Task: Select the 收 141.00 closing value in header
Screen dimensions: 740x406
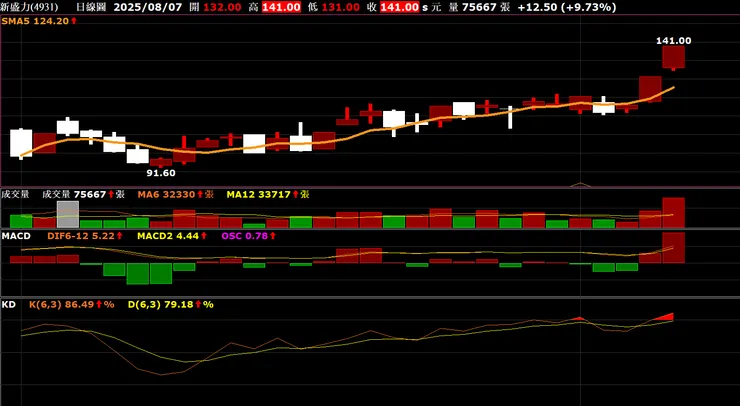Action: pos(393,7)
